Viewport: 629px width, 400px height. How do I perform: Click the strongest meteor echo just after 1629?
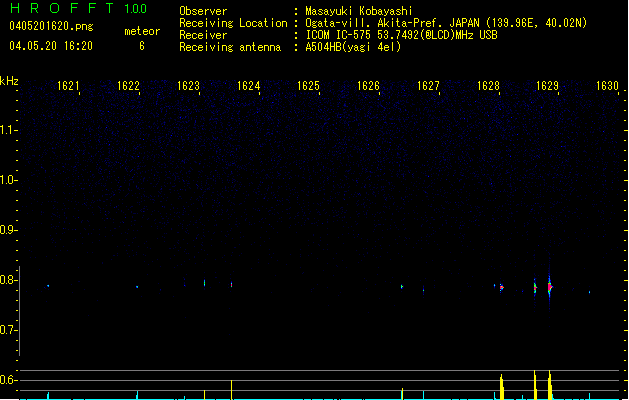[550, 286]
